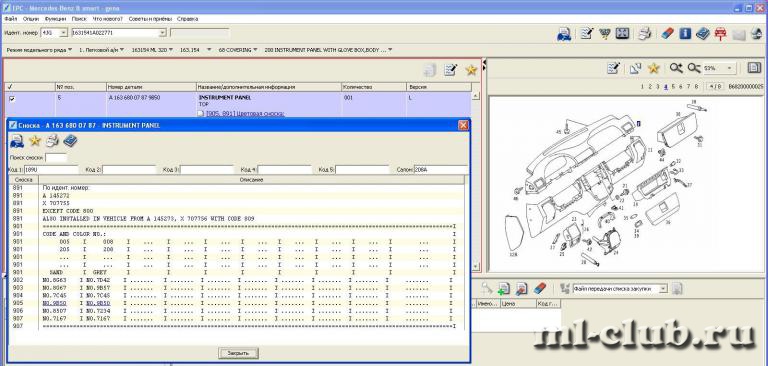Open the blue info icon
The width and height of the screenshot is (768, 366).
[x=685, y=33]
